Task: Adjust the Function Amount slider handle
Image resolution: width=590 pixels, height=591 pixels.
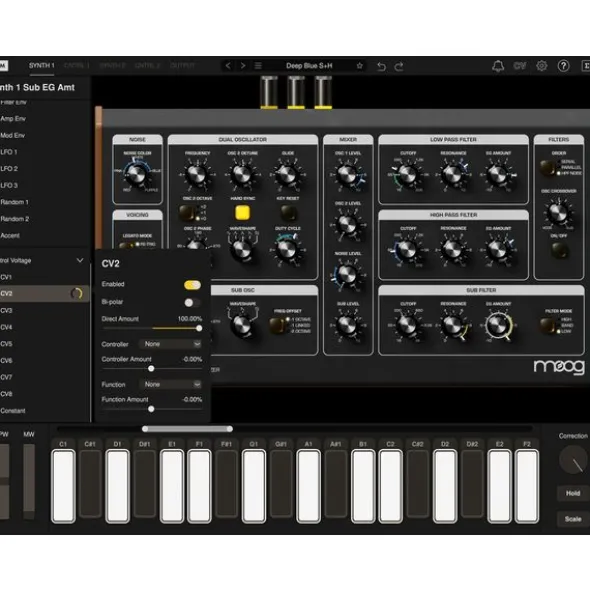Action: (x=151, y=409)
